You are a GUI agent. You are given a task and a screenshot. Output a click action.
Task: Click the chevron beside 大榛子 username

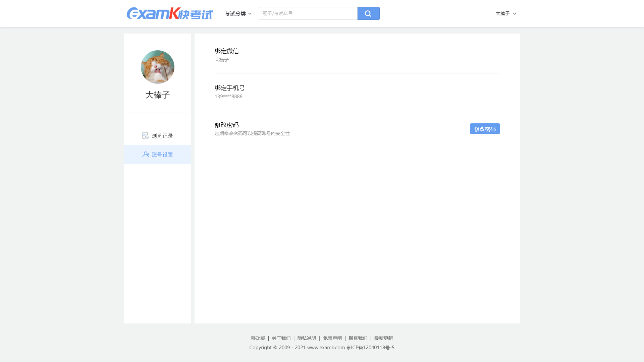click(x=515, y=14)
